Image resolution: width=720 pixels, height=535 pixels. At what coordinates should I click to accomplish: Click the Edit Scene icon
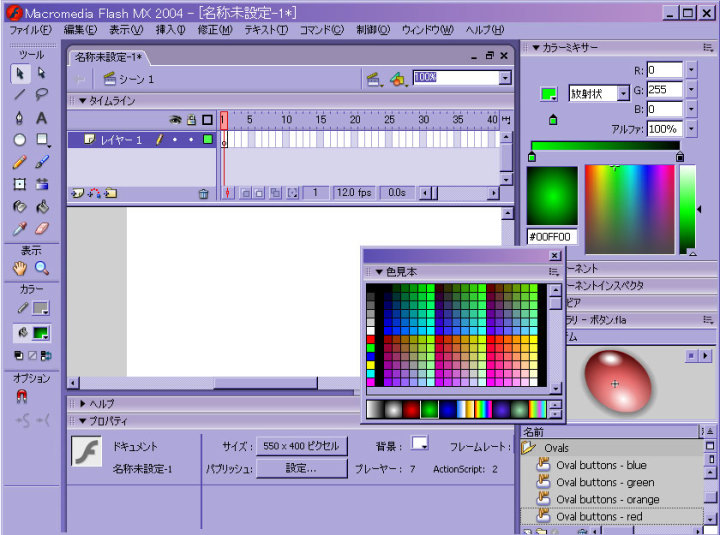click(x=374, y=79)
